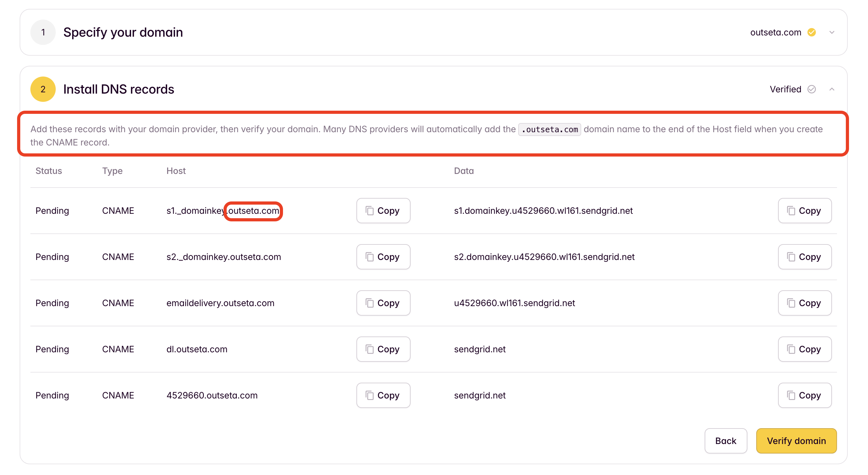This screenshot has height=475, width=868.
Task: Copy the s1._domainkey host value
Action: [x=383, y=210]
